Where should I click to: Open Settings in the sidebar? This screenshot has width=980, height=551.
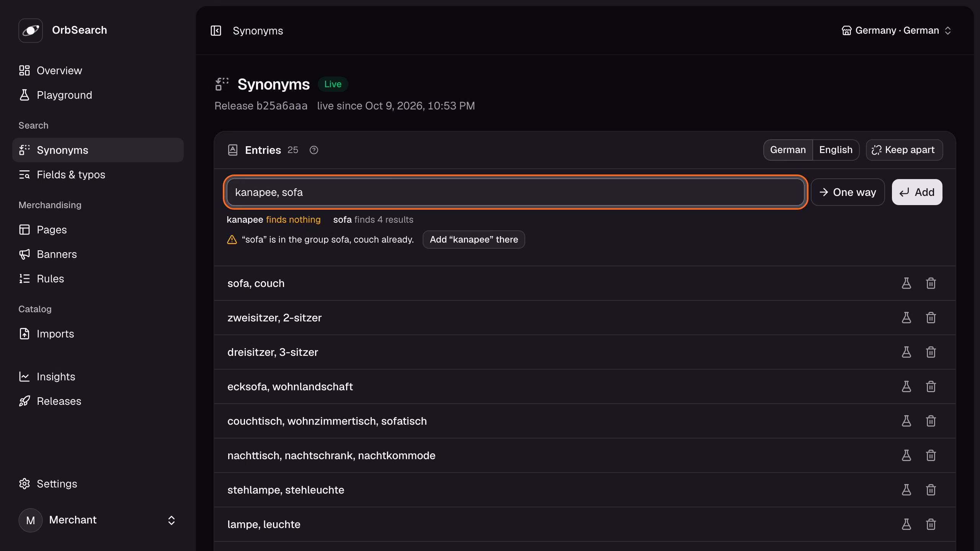tap(98, 484)
